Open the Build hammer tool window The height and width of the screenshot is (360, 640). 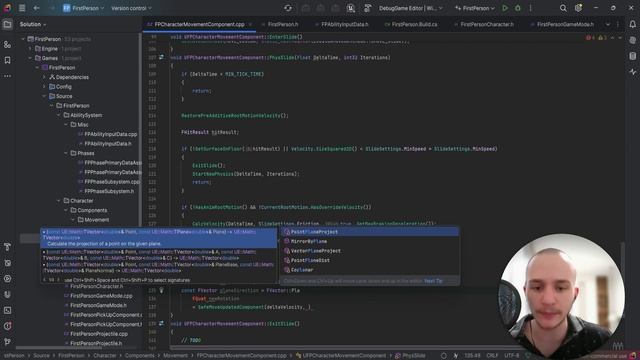7,247
